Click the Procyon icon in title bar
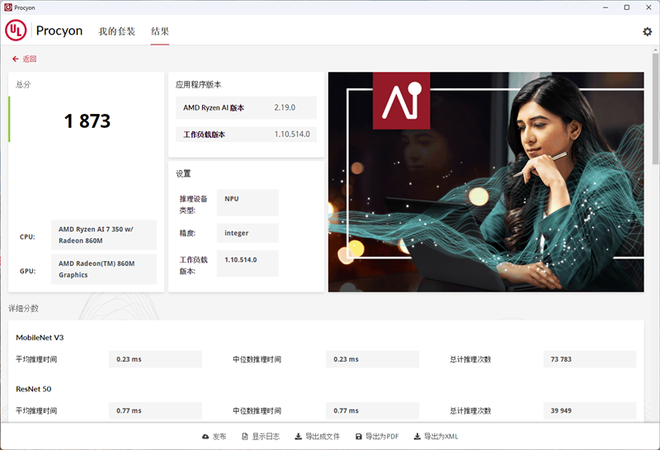 tap(8, 7)
